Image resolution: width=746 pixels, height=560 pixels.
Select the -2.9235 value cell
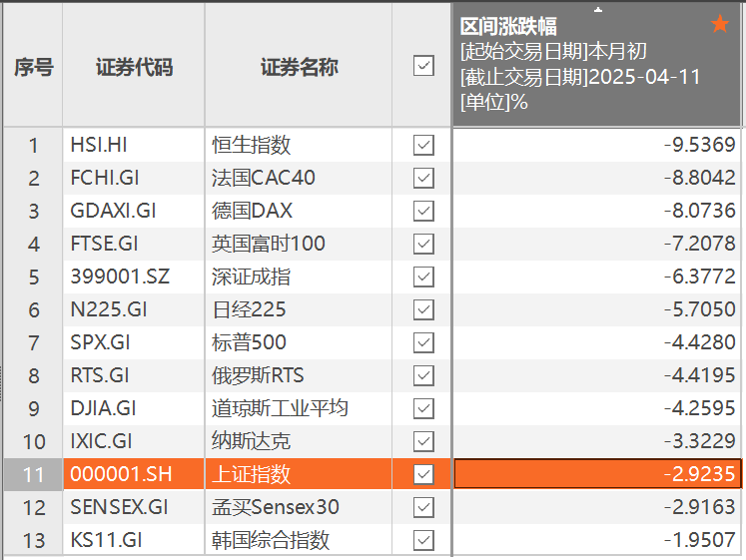click(x=598, y=474)
